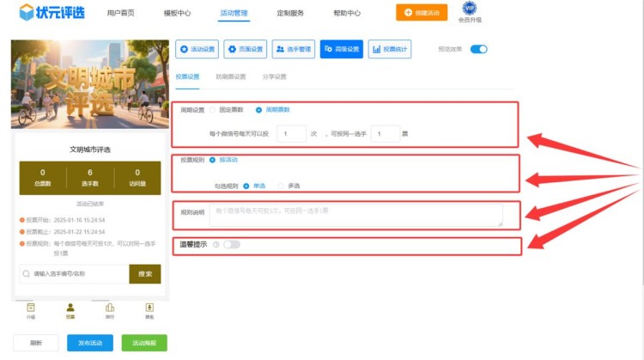Image resolution: width=644 pixels, height=360 pixels.
Task: Open 模板中心 in top navigation
Action: click(x=177, y=14)
